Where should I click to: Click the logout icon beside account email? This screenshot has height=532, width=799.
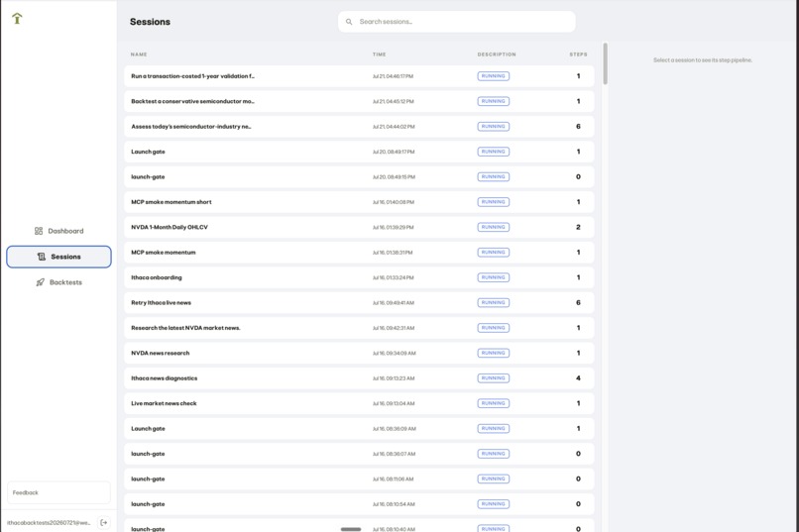click(x=104, y=522)
